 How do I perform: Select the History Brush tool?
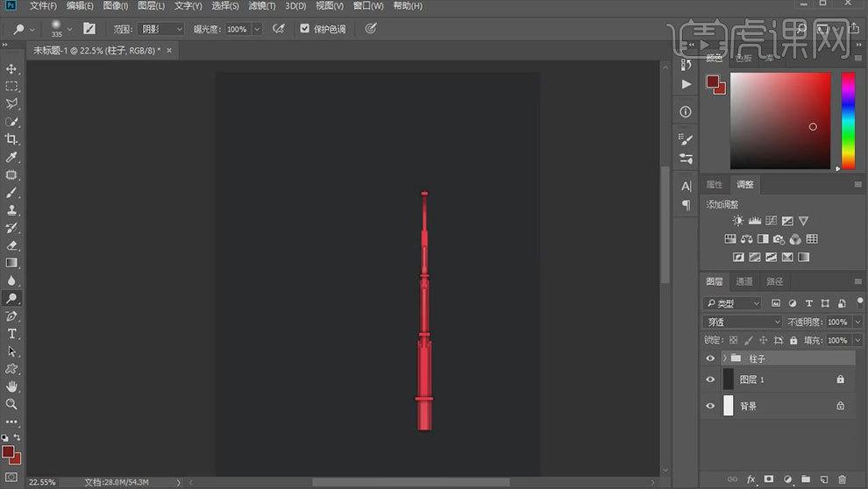(x=11, y=228)
